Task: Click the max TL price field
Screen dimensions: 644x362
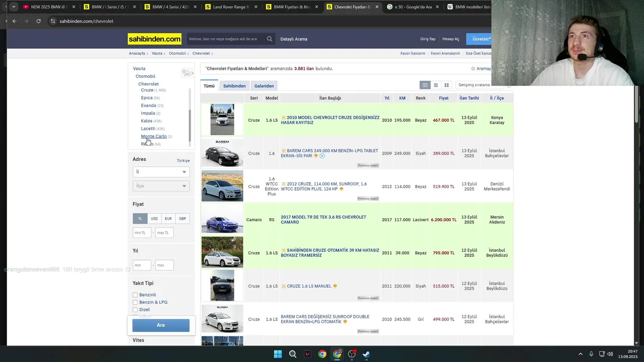Action: coord(164,233)
